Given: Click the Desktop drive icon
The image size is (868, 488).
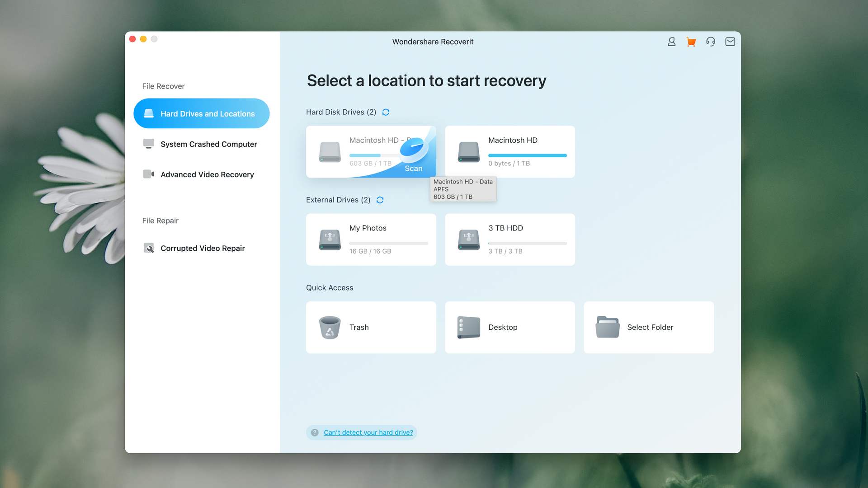Looking at the screenshot, I should coord(468,327).
